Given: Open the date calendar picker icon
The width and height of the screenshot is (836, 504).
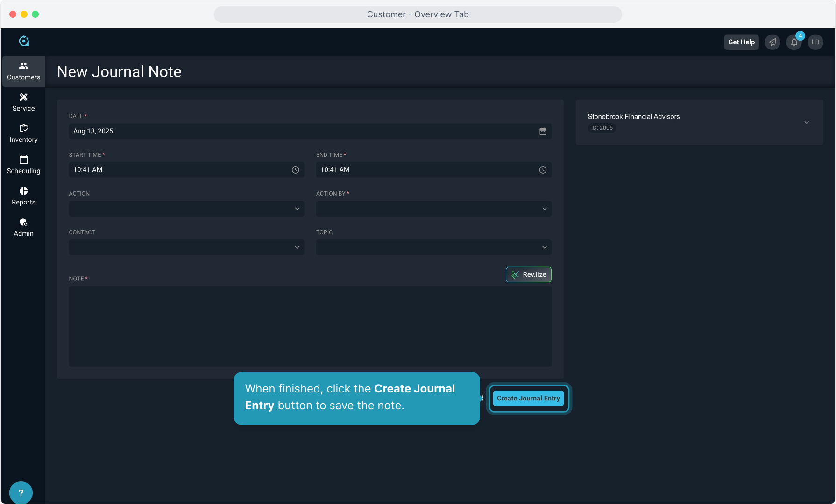Looking at the screenshot, I should 543,132.
